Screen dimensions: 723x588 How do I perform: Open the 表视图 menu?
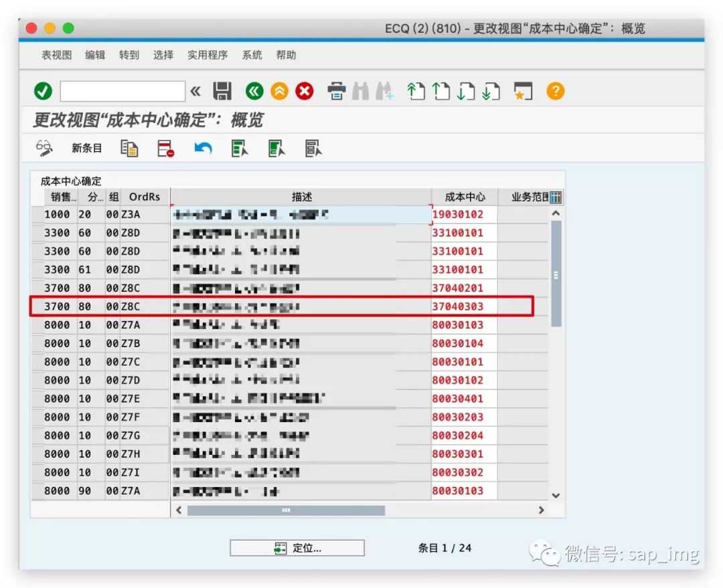pyautogui.click(x=57, y=56)
